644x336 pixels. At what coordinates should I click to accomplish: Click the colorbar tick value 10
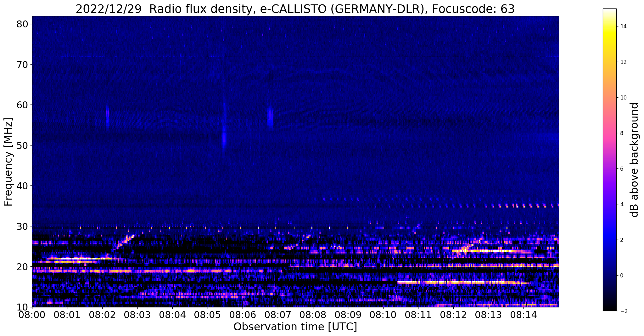click(623, 98)
